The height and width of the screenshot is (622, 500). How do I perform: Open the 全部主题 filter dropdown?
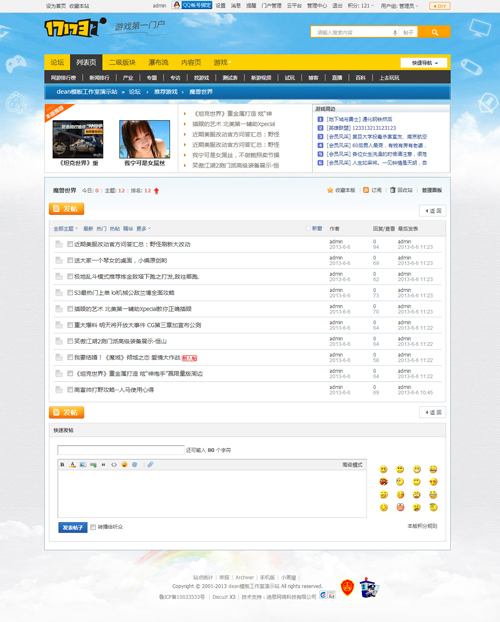(x=65, y=228)
